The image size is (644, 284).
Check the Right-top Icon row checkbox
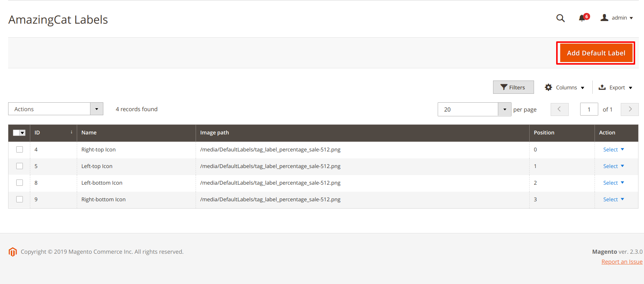point(20,150)
